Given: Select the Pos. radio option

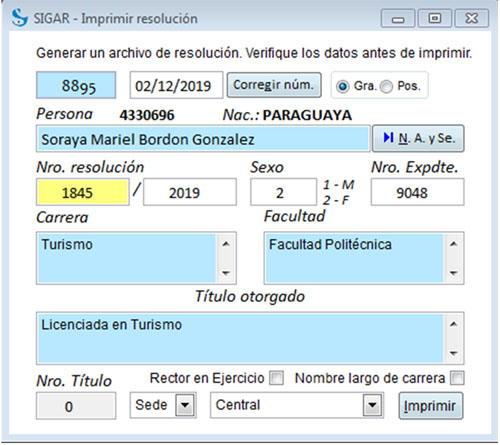Looking at the screenshot, I should click(x=386, y=87).
